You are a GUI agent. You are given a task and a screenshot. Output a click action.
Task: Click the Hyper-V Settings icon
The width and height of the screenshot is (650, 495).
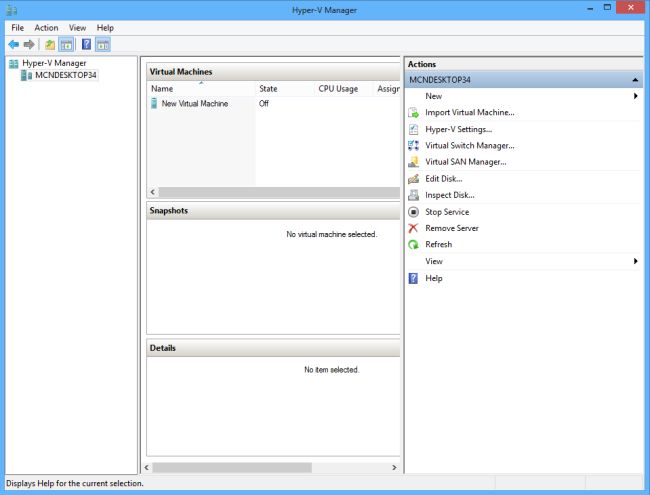(413, 129)
